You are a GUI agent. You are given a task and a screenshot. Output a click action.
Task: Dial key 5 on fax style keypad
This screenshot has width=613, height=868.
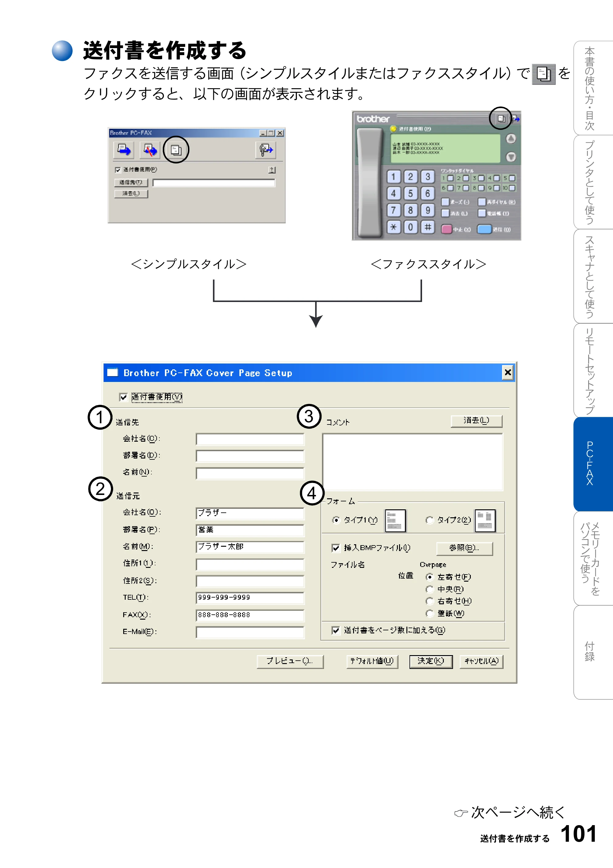411,194
